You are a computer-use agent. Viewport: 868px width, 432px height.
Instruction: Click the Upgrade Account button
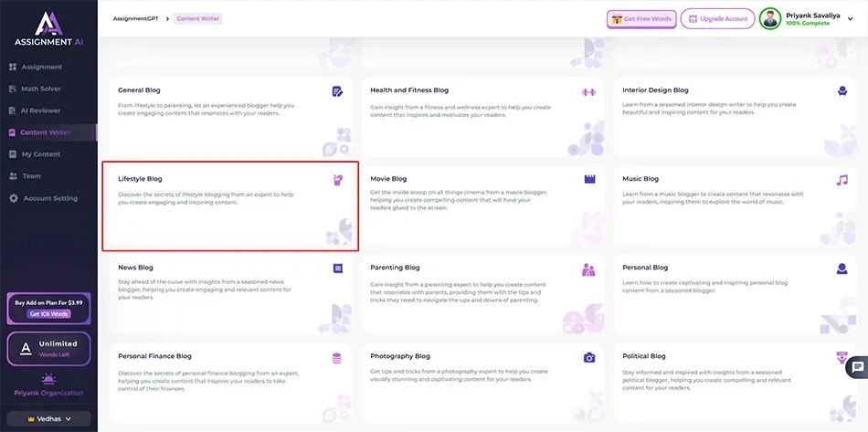[x=717, y=18]
